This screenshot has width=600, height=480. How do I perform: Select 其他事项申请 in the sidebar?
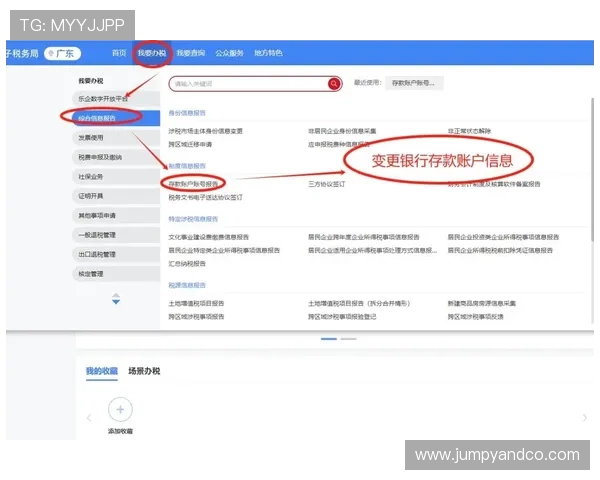pyautogui.click(x=116, y=216)
